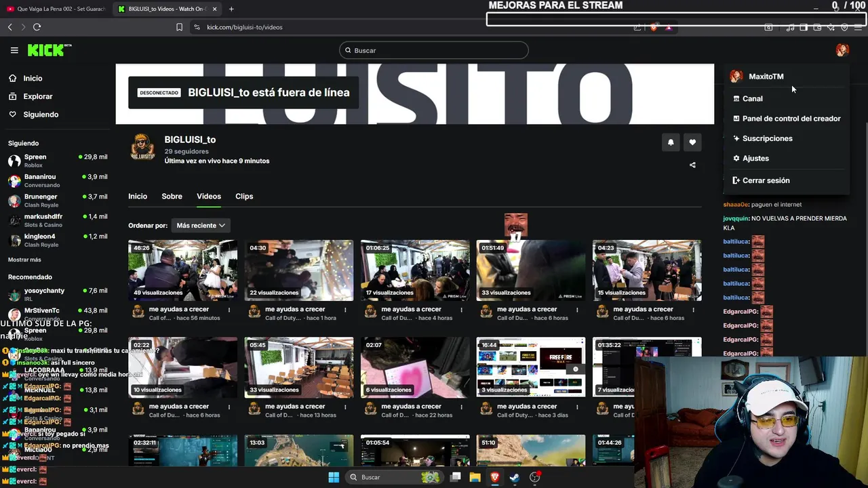Play the 01:51:49 video thumbnail
The width and height of the screenshot is (868, 488).
[530, 270]
